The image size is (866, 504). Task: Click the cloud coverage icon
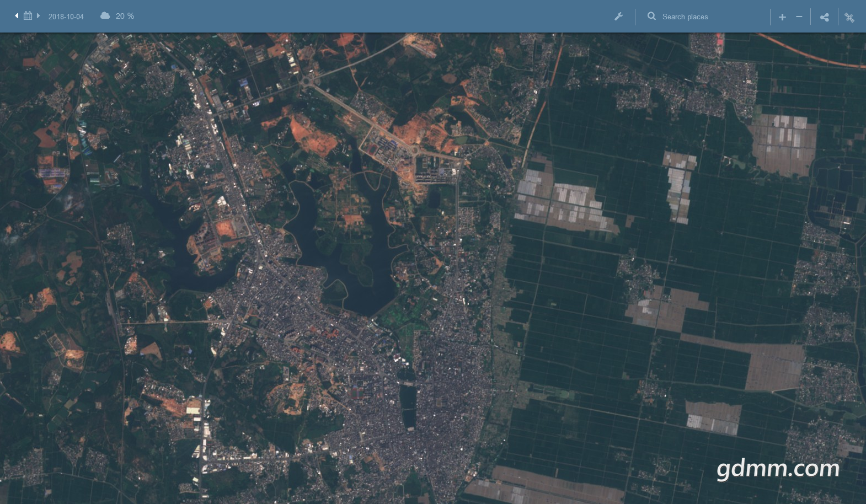(105, 16)
